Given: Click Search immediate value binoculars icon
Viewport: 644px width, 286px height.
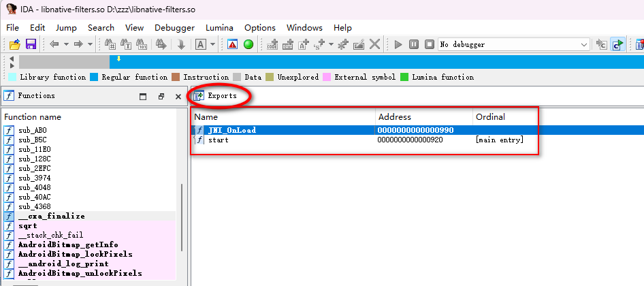Looking at the screenshot, I should click(x=110, y=44).
